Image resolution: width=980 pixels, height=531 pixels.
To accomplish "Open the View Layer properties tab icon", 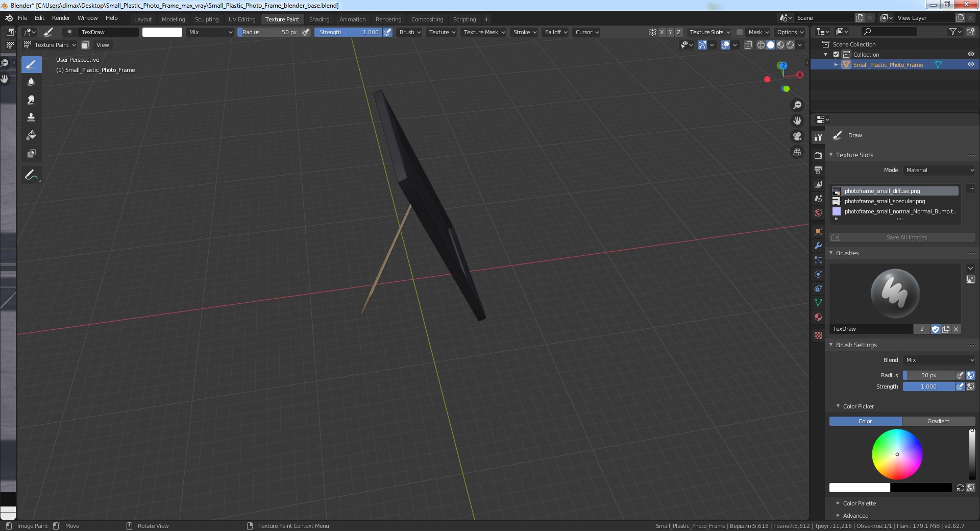I will pos(818,184).
